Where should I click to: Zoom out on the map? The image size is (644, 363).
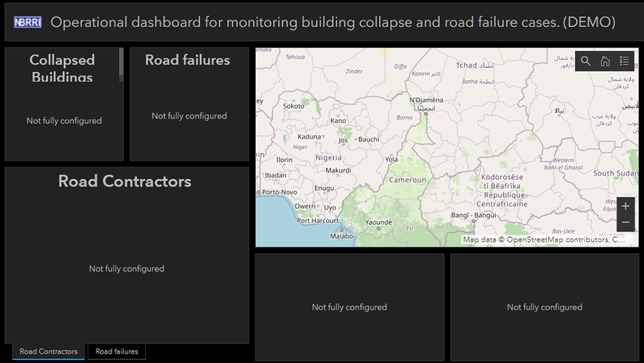click(x=626, y=223)
